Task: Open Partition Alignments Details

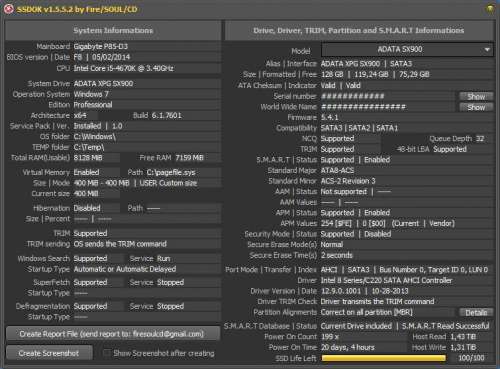Action: [x=476, y=312]
